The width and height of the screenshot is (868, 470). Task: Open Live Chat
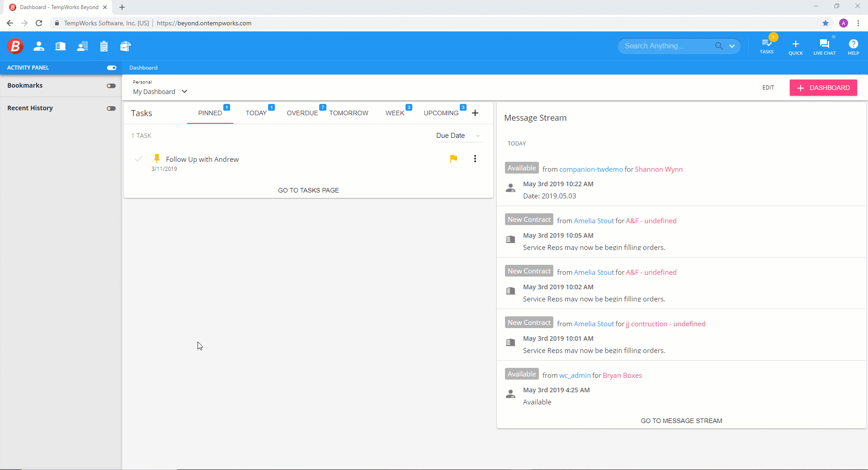point(825,47)
